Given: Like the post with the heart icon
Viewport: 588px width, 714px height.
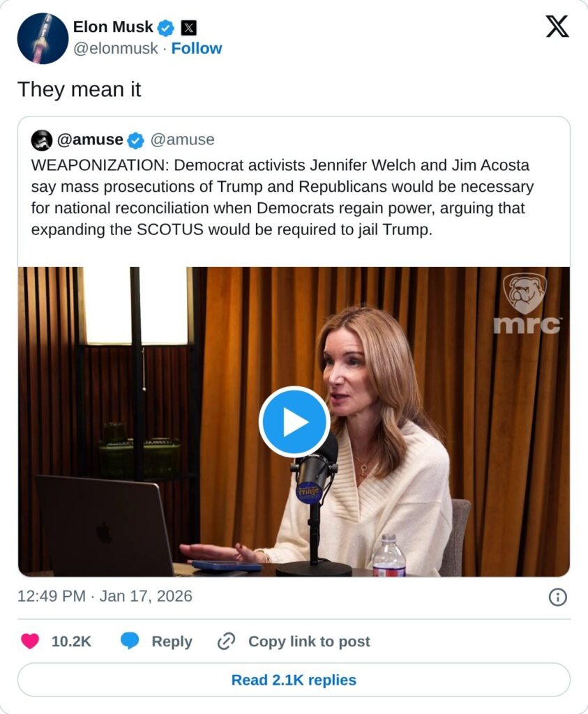Looking at the screenshot, I should (x=30, y=641).
